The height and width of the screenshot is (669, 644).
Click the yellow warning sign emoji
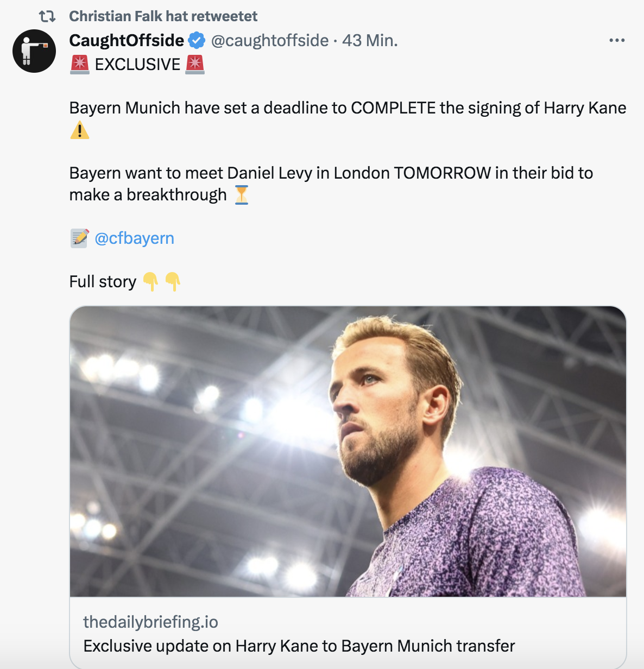point(80,130)
